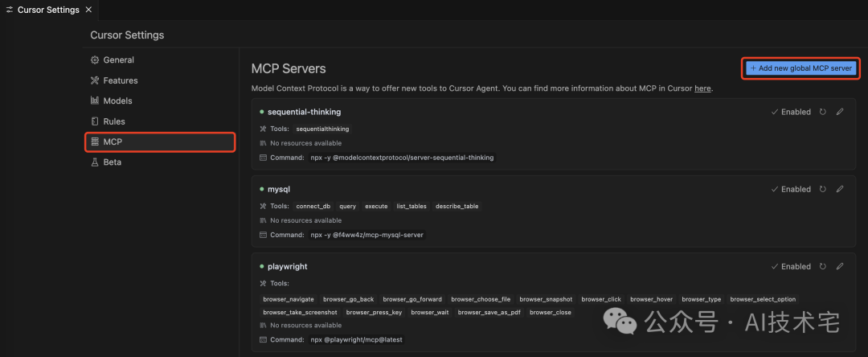Edit the sequential-thinking server with pencil icon
This screenshot has height=357, width=868.
pyautogui.click(x=840, y=112)
